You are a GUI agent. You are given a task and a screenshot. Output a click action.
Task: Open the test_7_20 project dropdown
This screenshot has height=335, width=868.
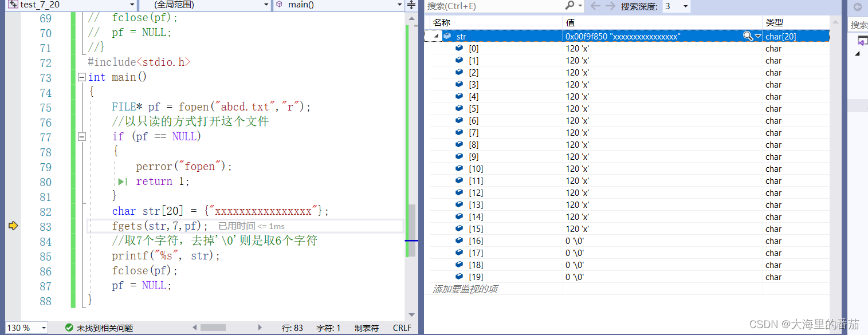point(132,5)
